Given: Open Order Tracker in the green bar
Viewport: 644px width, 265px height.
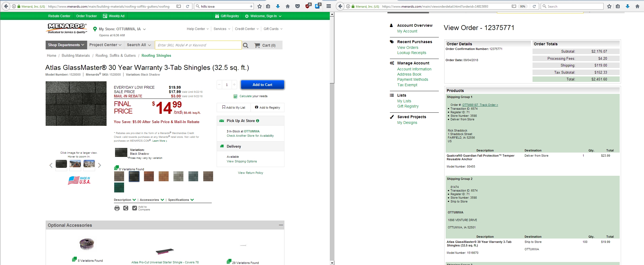Looking at the screenshot, I should 86,16.
